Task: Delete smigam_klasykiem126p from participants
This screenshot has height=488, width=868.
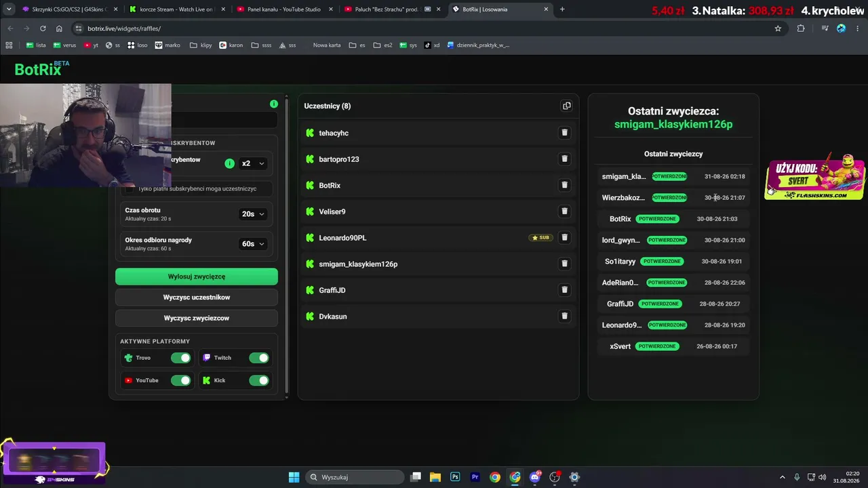Action: click(x=564, y=264)
